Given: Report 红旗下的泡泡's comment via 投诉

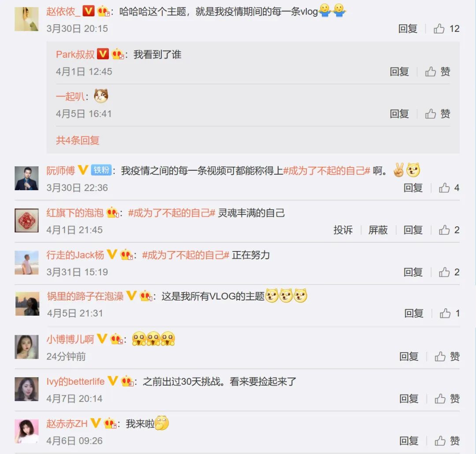Looking at the screenshot, I should coord(343,230).
